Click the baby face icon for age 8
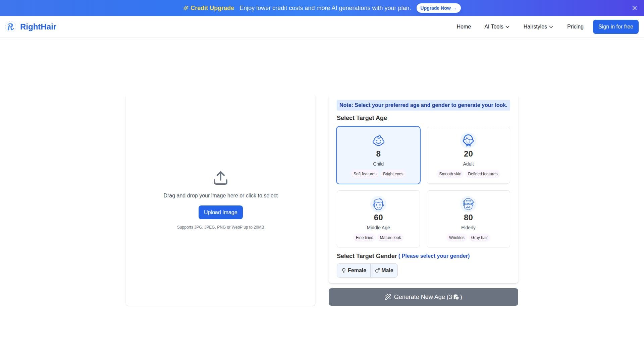Image resolution: width=644 pixels, height=362 pixels. [378, 140]
